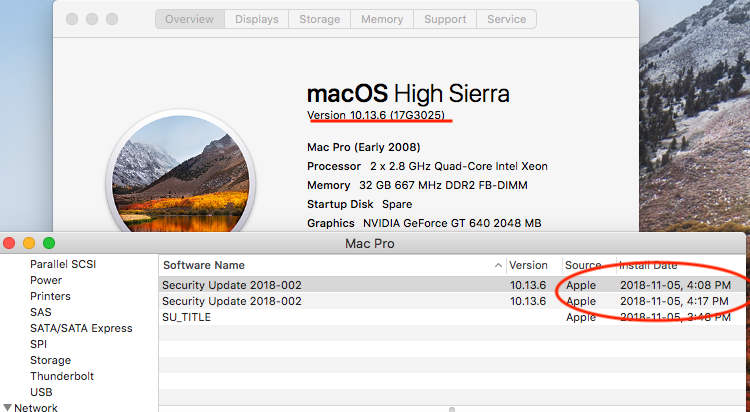Choose Printers in the hardware list

pos(50,297)
